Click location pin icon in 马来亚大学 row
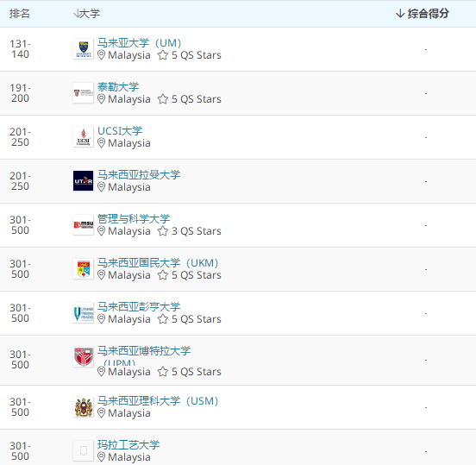The height and width of the screenshot is (465, 476). (102, 55)
